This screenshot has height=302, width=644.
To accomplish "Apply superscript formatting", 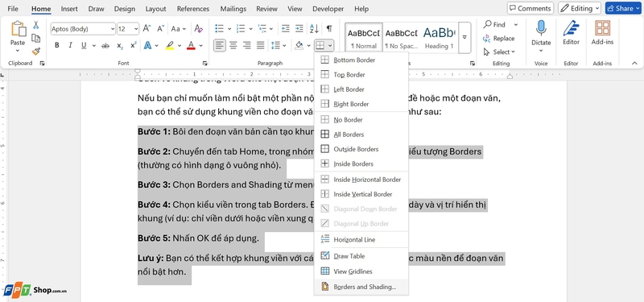I will [133, 46].
